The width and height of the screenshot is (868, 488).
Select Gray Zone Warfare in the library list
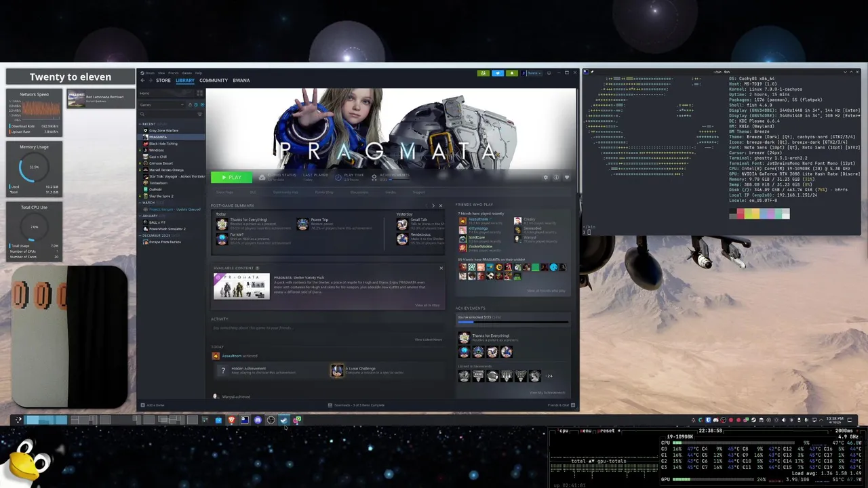[x=163, y=130]
